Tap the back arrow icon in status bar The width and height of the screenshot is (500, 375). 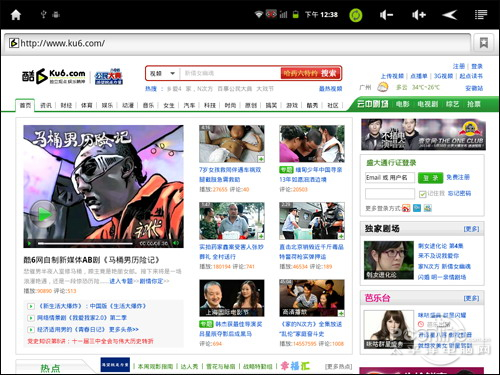(449, 15)
